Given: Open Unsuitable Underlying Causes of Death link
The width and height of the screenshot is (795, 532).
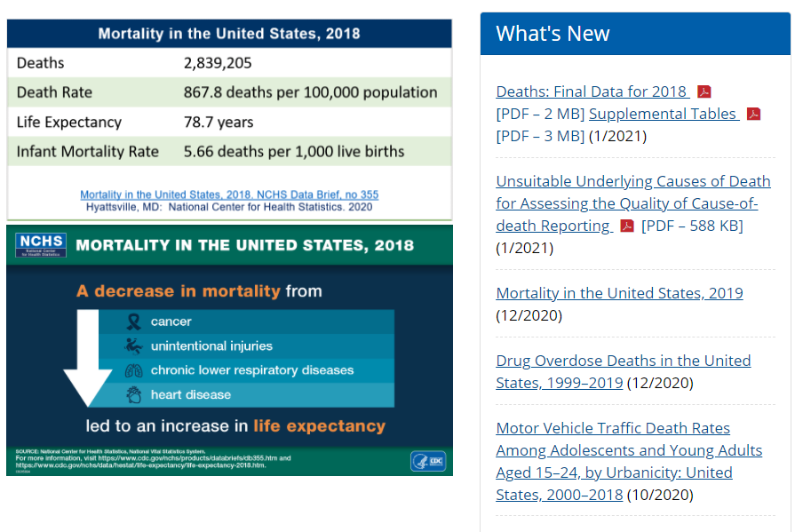Looking at the screenshot, I should tap(633, 203).
